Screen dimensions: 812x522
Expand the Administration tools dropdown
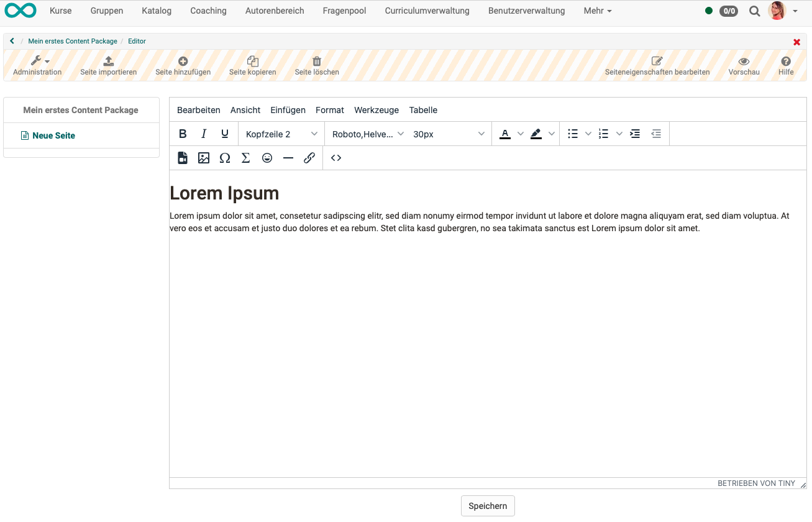point(37,61)
